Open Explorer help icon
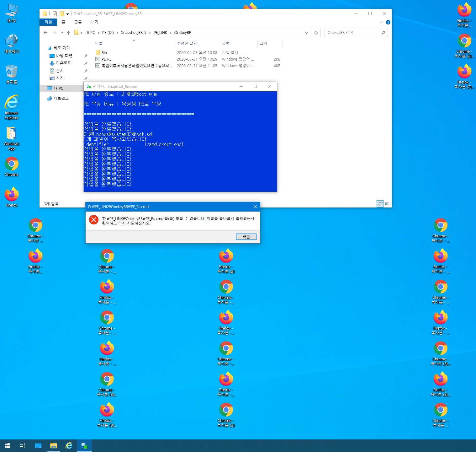 [388, 22]
